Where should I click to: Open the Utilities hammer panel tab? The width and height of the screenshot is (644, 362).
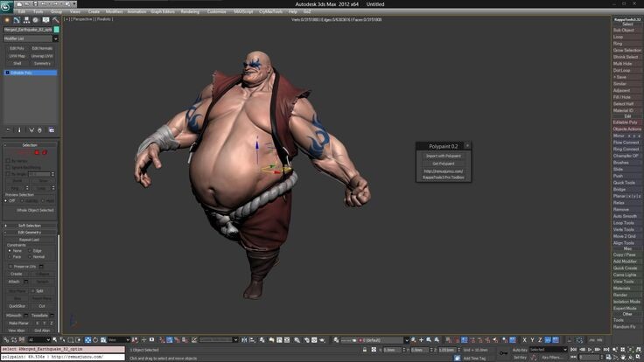(x=55, y=20)
